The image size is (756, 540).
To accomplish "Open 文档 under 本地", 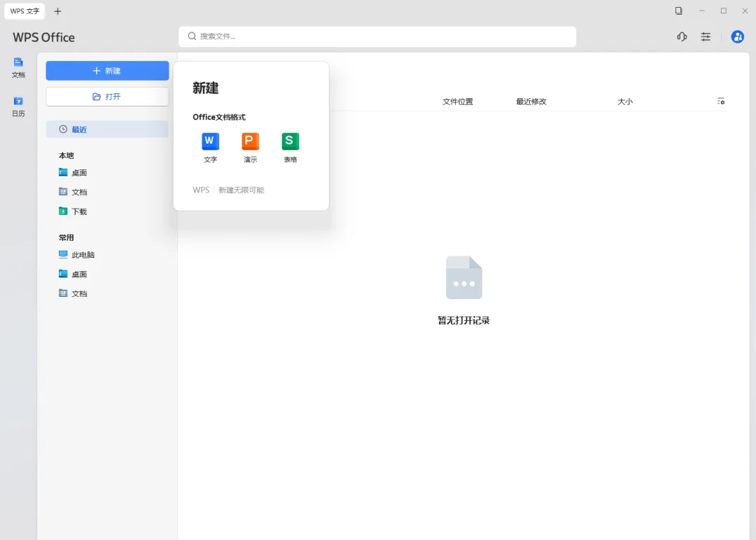I will [73, 192].
